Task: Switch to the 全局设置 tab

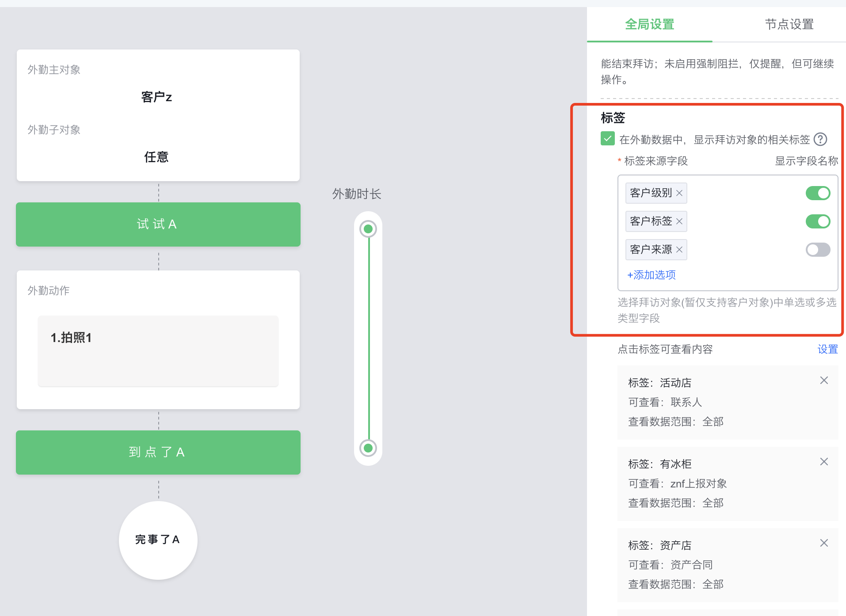Action: point(649,24)
